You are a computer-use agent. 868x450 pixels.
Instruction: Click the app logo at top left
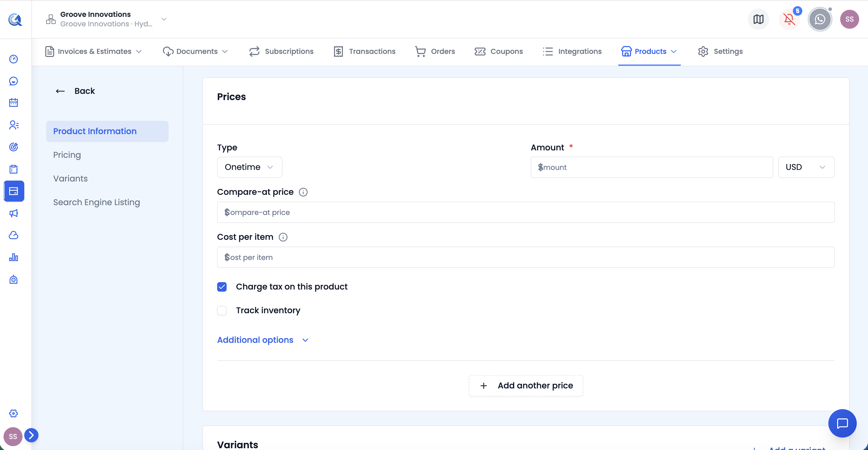coord(15,20)
